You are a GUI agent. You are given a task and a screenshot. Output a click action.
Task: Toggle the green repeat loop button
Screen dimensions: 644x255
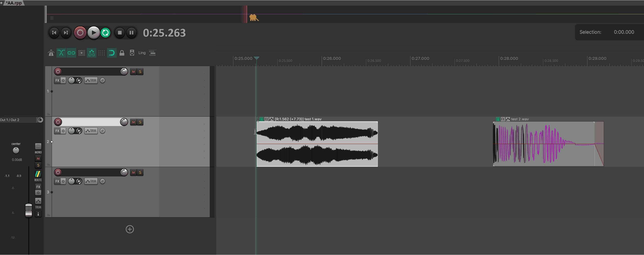(x=105, y=33)
